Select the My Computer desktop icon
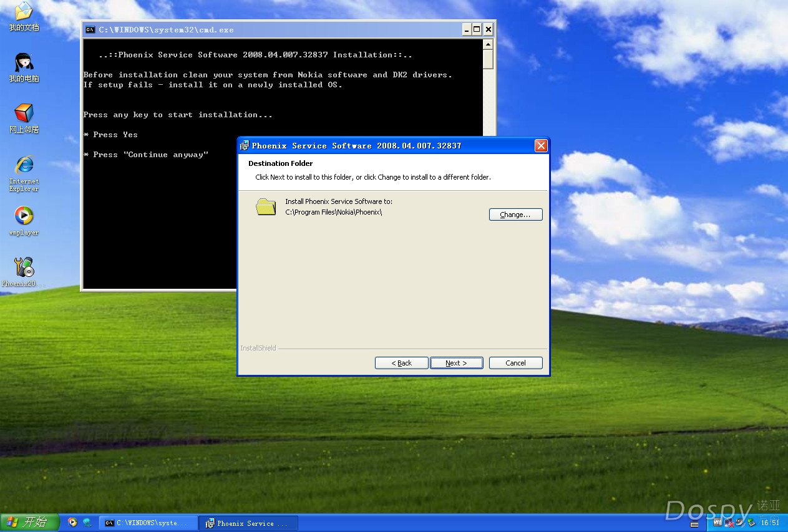Screen dimensions: 788x532 coord(24,68)
